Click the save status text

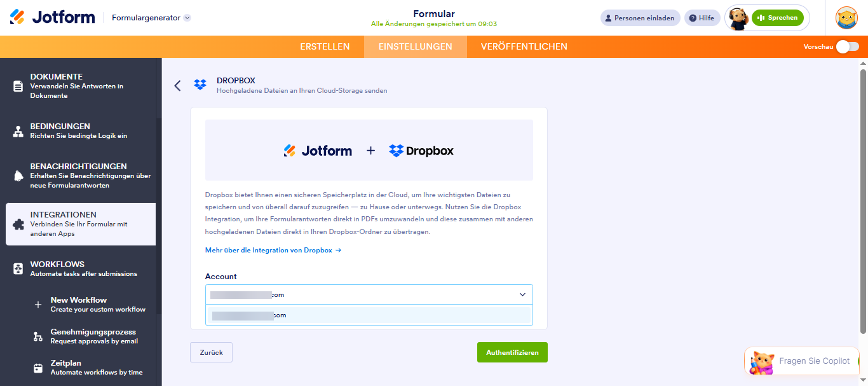coord(434,24)
